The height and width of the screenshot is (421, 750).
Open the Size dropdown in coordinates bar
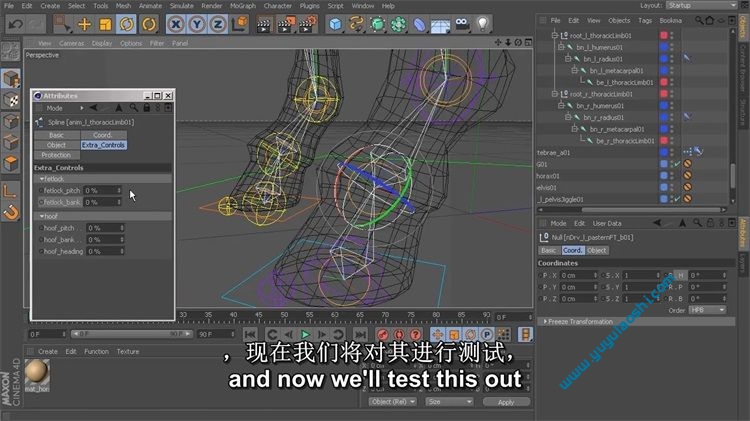[446, 402]
